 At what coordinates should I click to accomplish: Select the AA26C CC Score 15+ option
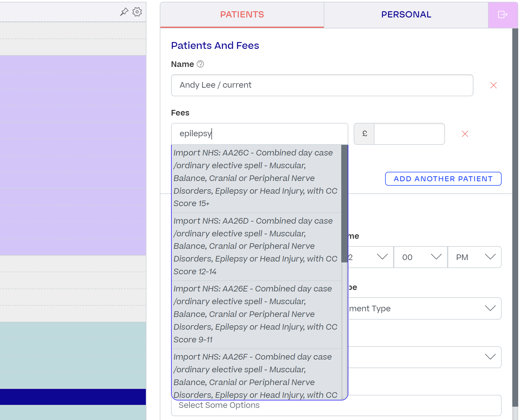tap(256, 178)
